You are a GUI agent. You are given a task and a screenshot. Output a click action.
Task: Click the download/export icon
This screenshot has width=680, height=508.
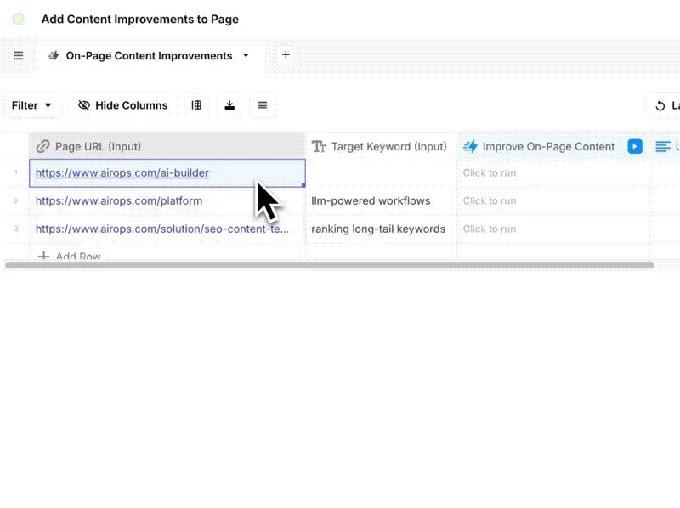coord(230,105)
